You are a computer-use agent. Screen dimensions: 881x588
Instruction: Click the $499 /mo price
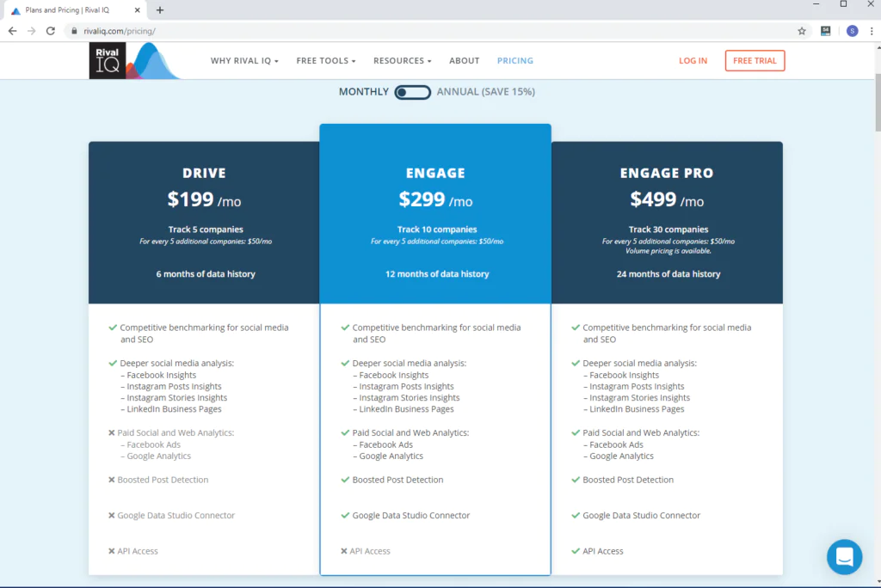(667, 199)
